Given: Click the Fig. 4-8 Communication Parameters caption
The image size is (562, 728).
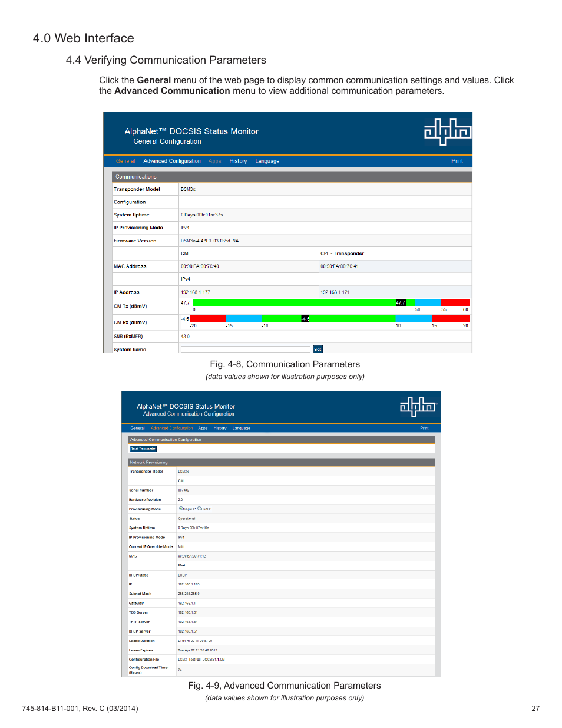Looking at the screenshot, I should (285, 364).
